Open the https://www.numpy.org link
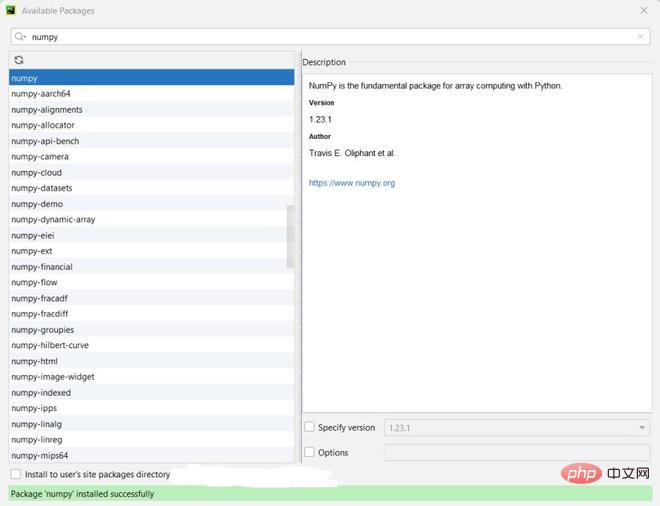Screen dimensions: 660x506 coord(352,183)
